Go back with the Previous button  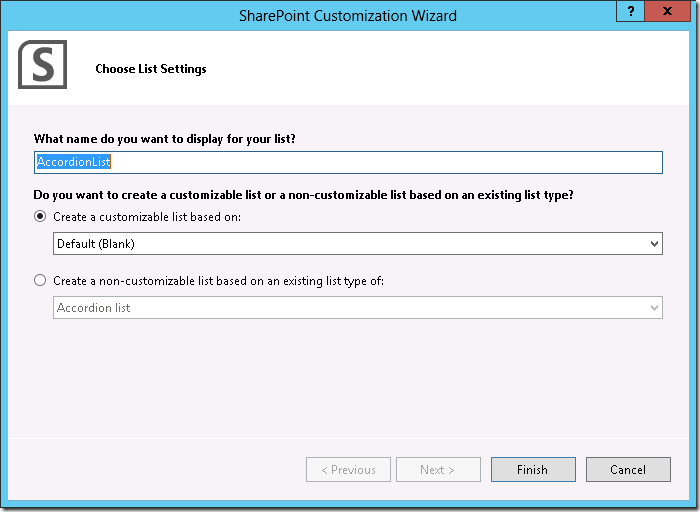(x=348, y=469)
